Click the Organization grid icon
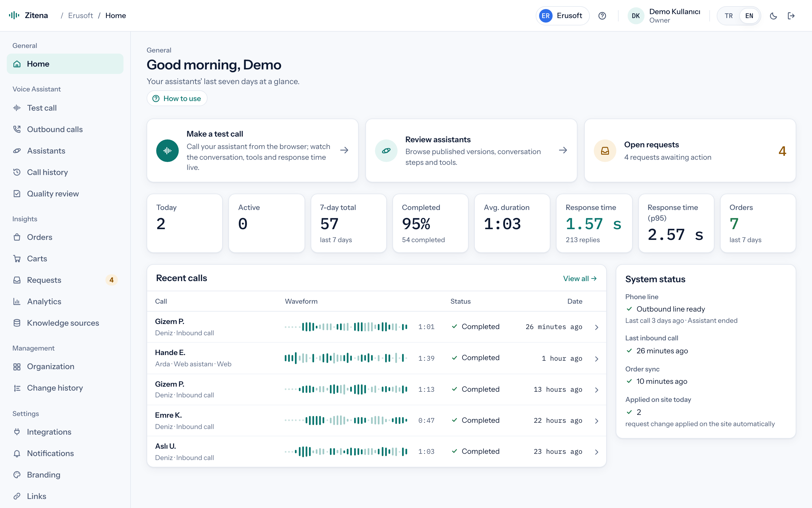The width and height of the screenshot is (812, 508). pyautogui.click(x=17, y=367)
